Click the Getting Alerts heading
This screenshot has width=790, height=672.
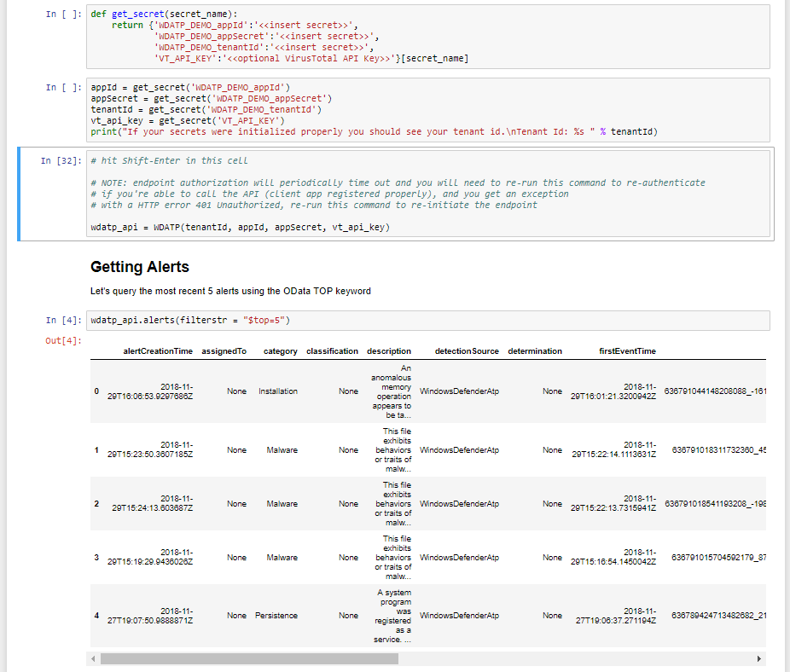[140, 267]
